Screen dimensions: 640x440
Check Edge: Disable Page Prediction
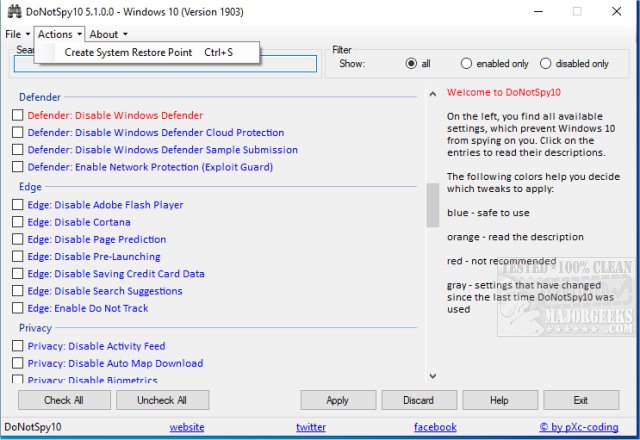pos(18,239)
